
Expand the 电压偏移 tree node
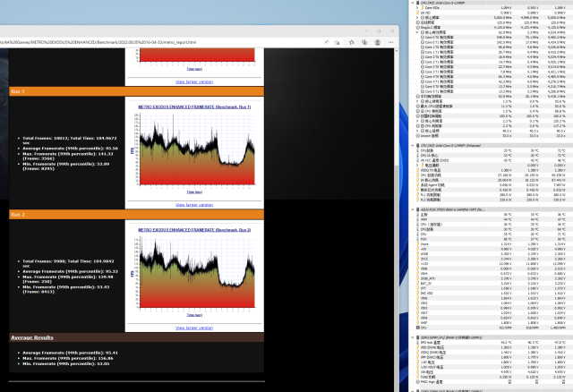(x=418, y=166)
